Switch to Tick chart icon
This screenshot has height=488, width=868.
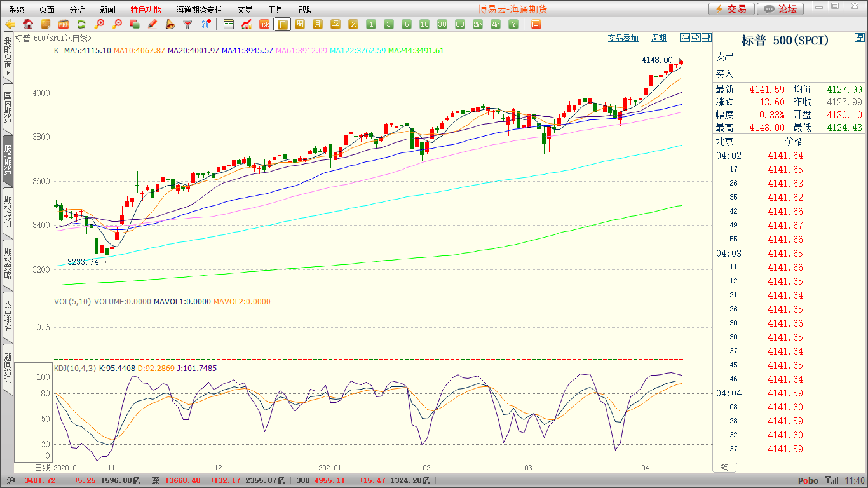264,24
